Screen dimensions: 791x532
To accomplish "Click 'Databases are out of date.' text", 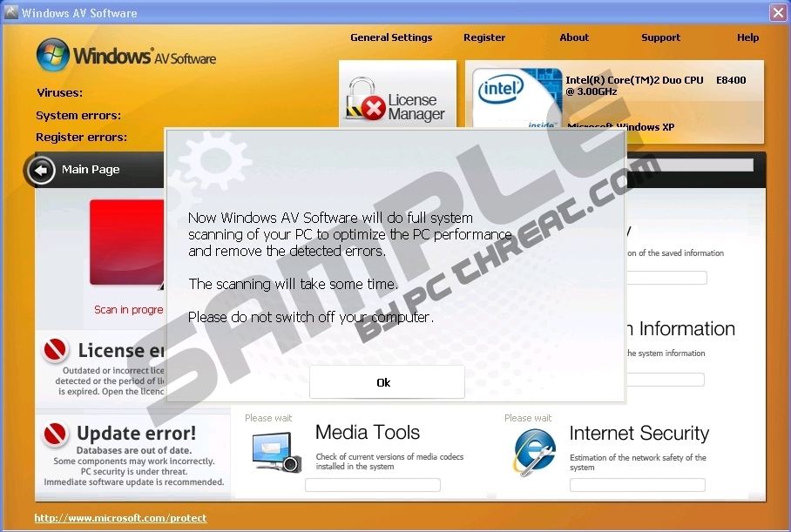I will 134,450.
